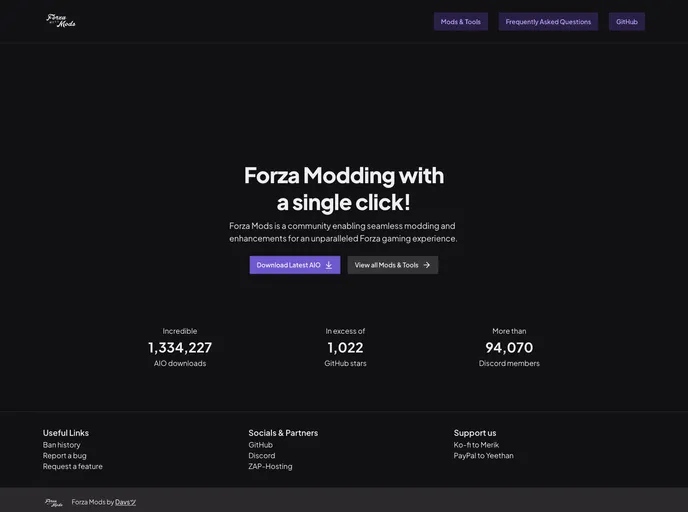Click the Forza Mods logo in header
The height and width of the screenshot is (512, 688).
pos(61,21)
